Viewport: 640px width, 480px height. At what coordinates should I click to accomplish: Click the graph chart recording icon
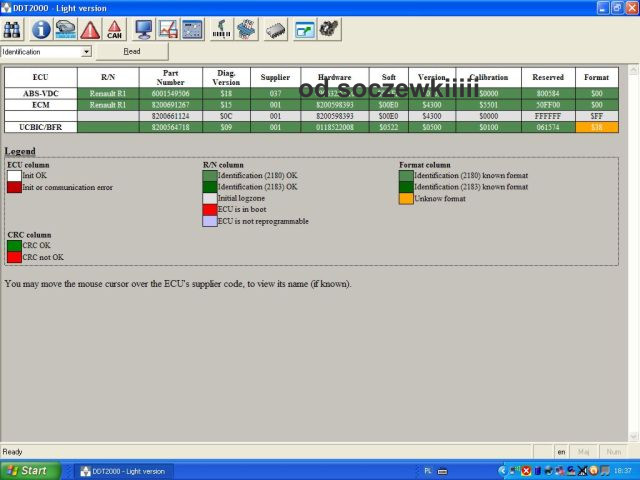point(168,30)
